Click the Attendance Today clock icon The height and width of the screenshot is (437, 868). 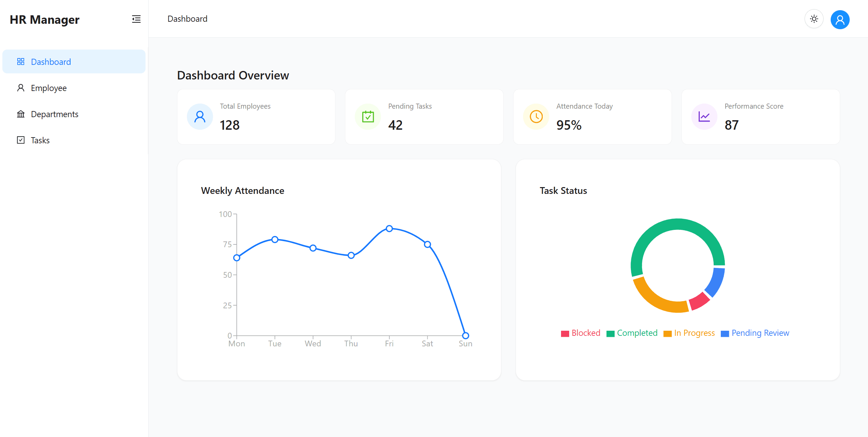pyautogui.click(x=536, y=116)
